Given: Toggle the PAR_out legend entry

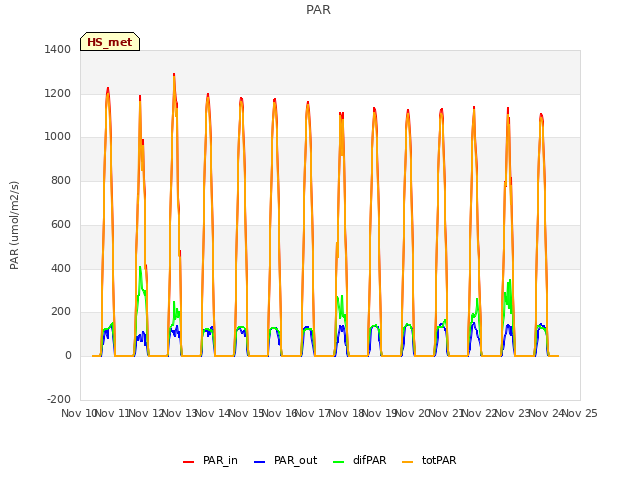Looking at the screenshot, I should click(x=285, y=460).
